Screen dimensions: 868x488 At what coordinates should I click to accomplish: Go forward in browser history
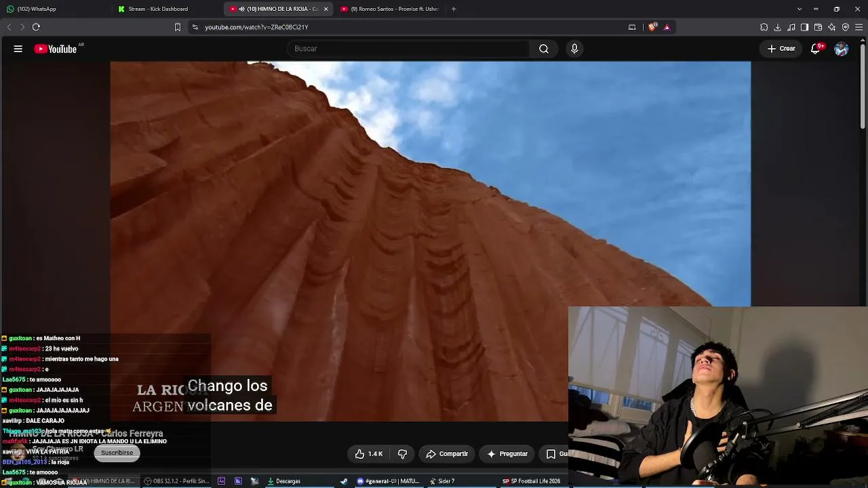[x=22, y=27]
